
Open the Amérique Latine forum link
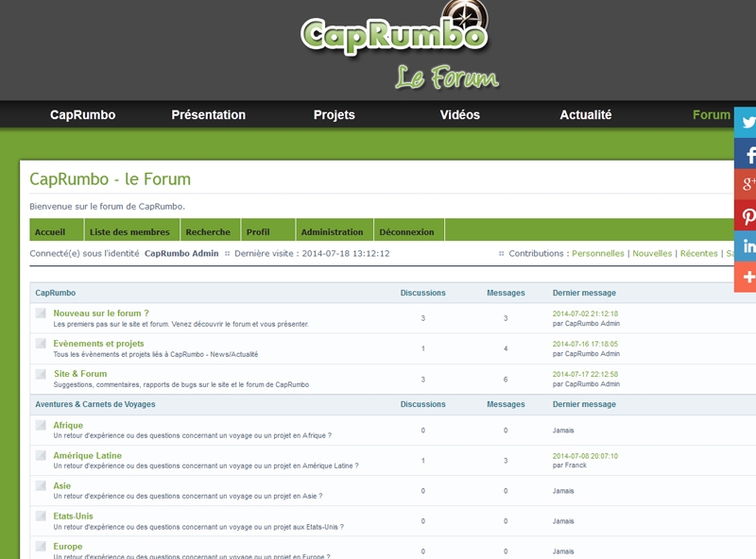(x=88, y=456)
